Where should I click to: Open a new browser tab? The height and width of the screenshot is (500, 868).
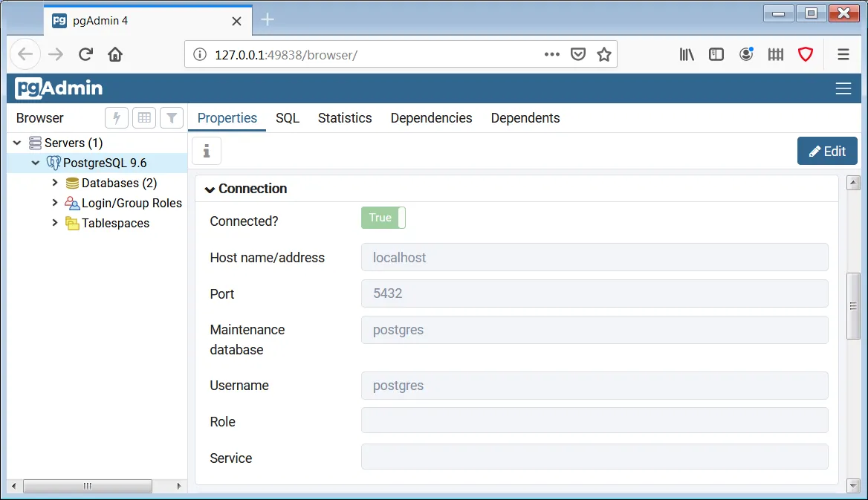268,20
